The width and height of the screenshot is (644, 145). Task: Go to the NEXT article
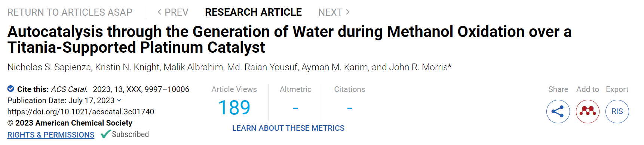(334, 12)
